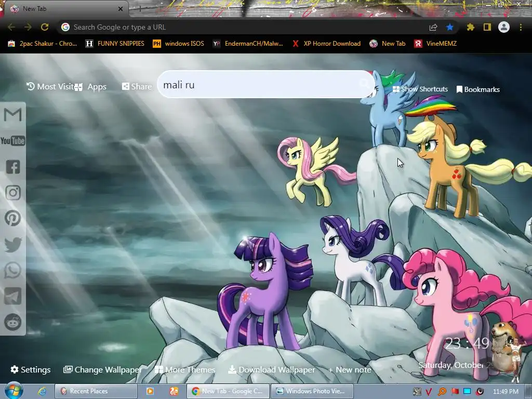
Task: Click the orange magnifier tray icon
Action: pyautogui.click(x=442, y=392)
